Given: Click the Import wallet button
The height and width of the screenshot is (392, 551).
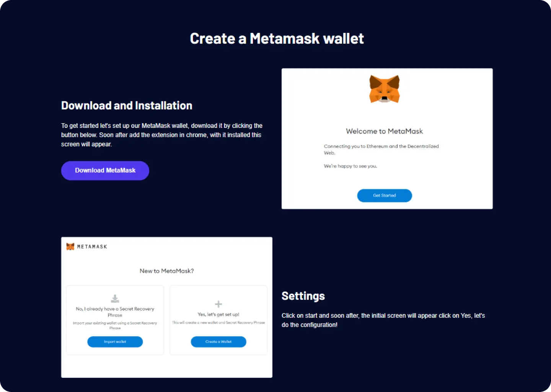Looking at the screenshot, I should 115,342.
